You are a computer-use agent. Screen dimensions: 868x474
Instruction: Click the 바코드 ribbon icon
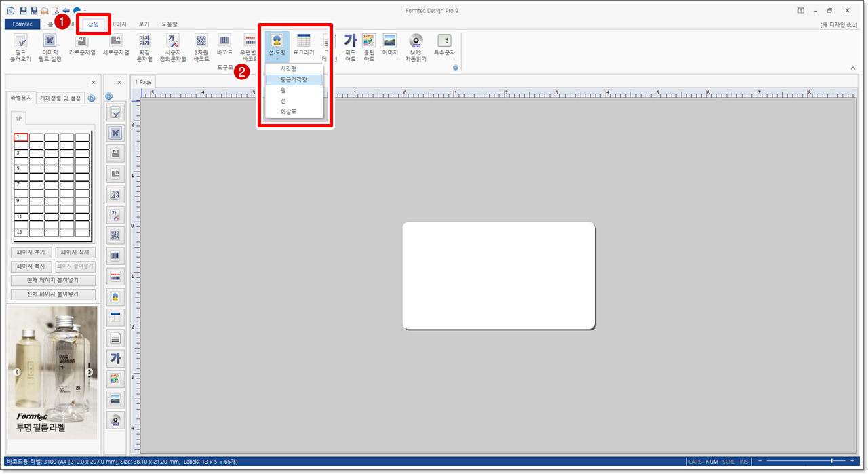(224, 45)
